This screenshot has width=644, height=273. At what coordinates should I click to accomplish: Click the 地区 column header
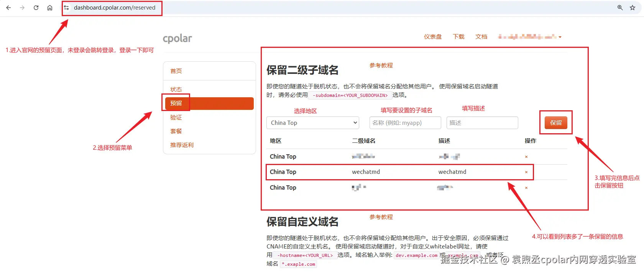coord(276,141)
